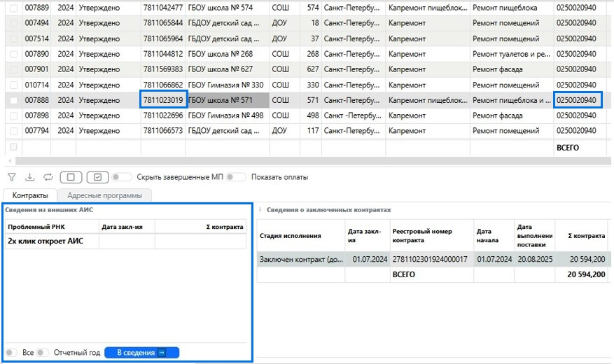Switch on the 'Отчетный год' toggle
This screenshot has height=364, width=614.
pos(43,352)
